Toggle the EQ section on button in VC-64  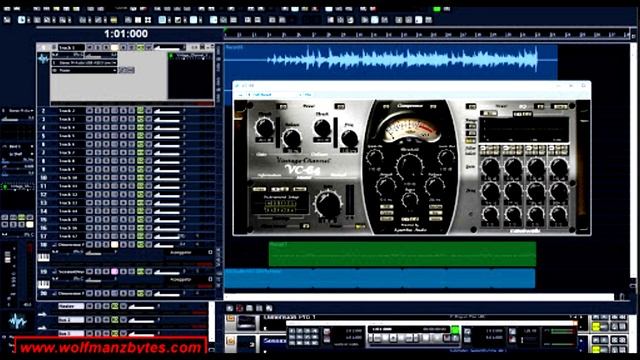pos(471,107)
